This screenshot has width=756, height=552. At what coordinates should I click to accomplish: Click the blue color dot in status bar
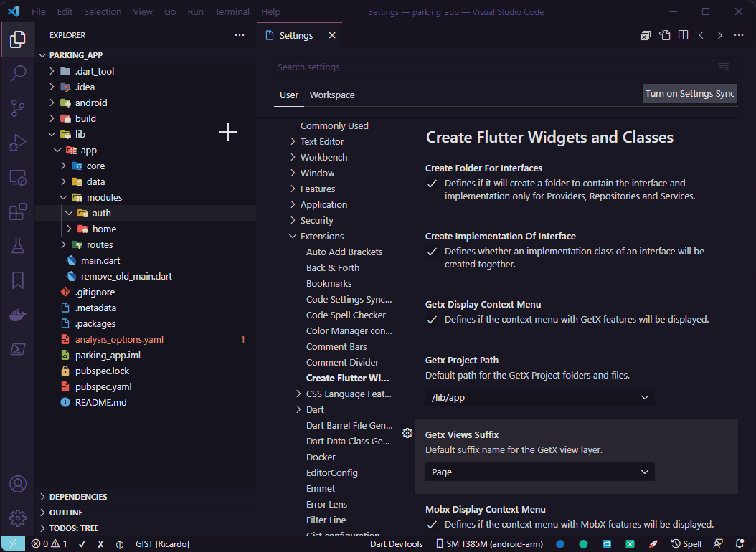click(560, 544)
